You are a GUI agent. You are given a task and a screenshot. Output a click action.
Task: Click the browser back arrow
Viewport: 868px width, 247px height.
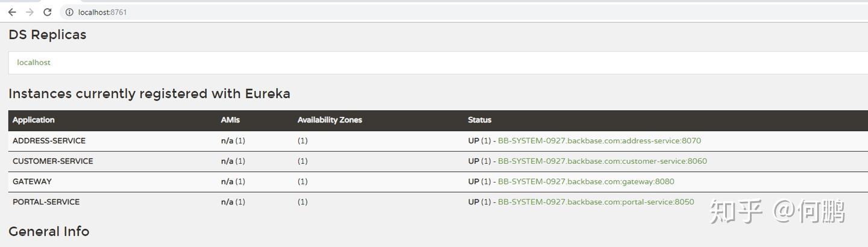(11, 12)
